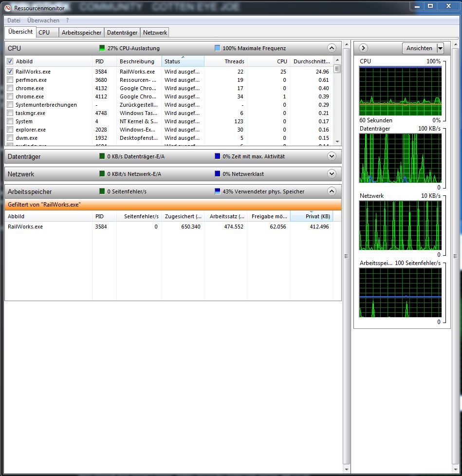Sort CPU list by Beschreibung column
462x476 pixels.
point(139,61)
